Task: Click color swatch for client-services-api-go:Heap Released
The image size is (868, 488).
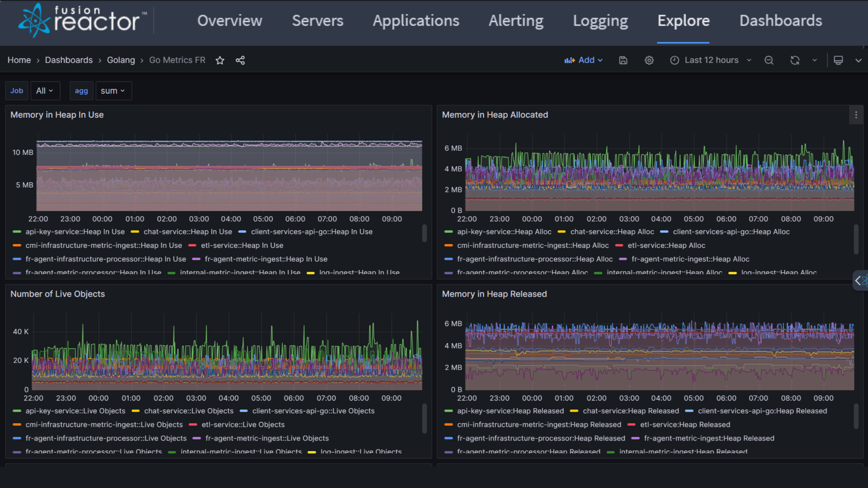Action: (x=689, y=411)
